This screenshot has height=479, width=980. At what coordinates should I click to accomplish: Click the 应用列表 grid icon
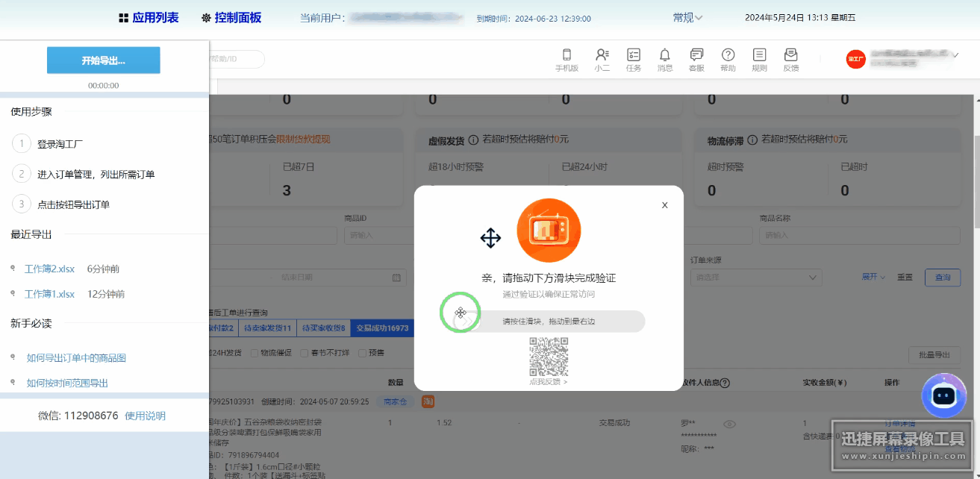[x=124, y=18]
